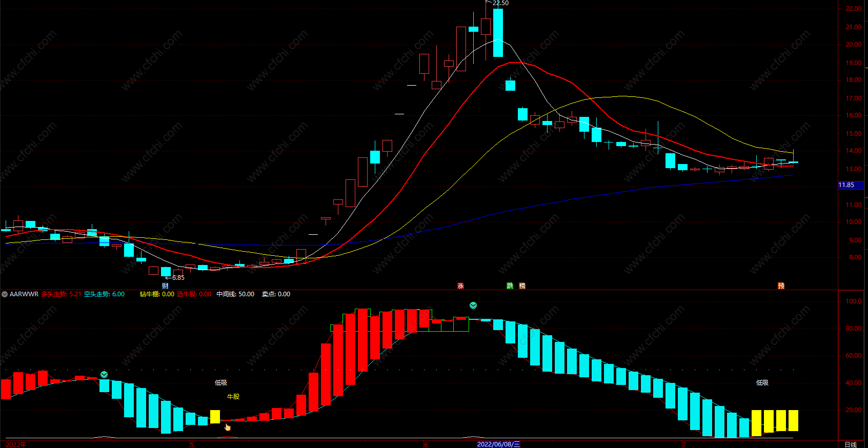This screenshot has width=868, height=448.
Task: Click the 2022年 label on the time axis
Action: point(16,444)
